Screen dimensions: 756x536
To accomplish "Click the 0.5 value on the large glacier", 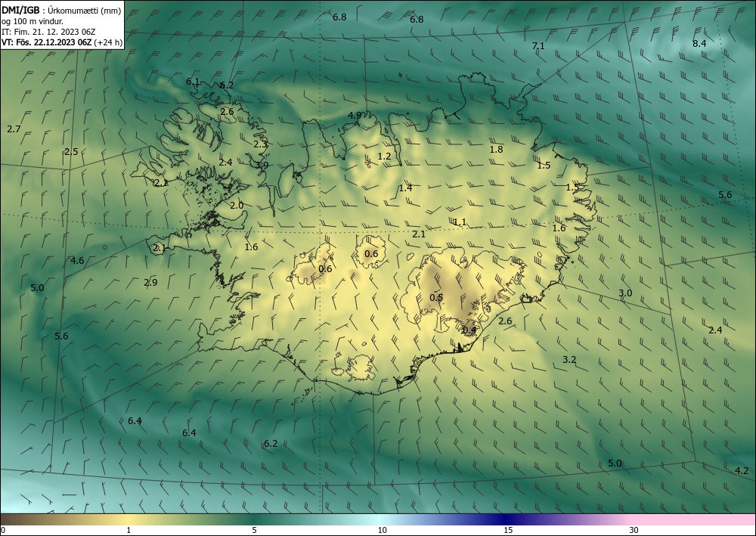I will tap(436, 297).
